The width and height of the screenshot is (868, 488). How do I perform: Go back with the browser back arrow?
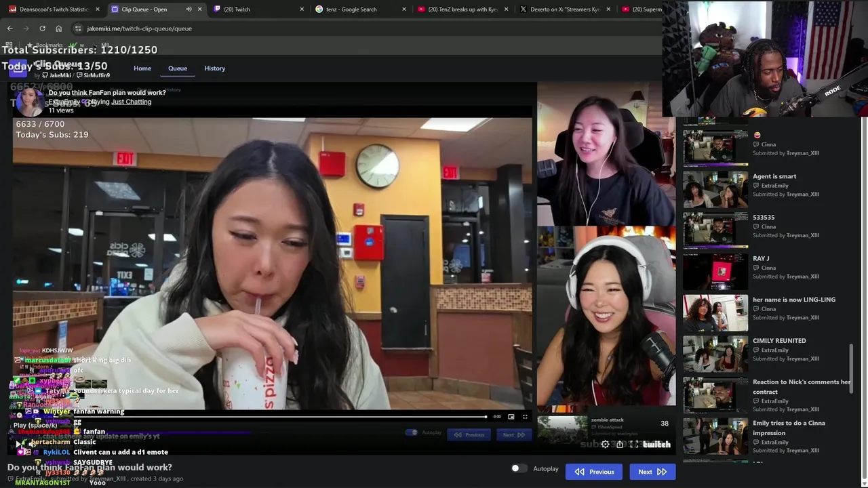(x=10, y=28)
